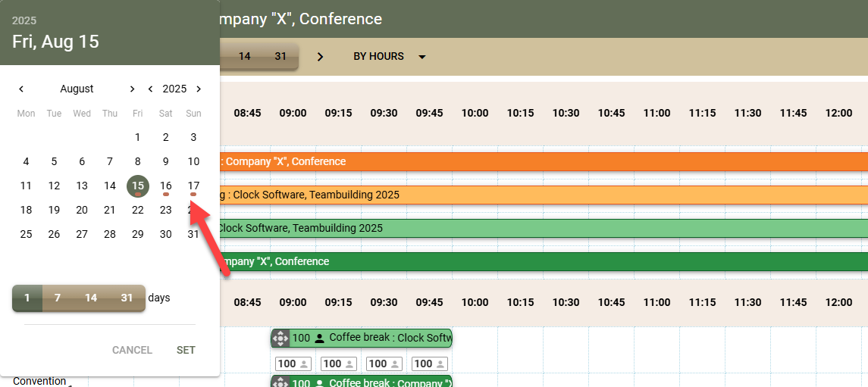The width and height of the screenshot is (868, 387).
Task: Click the 12:00 header in upper timeline
Action: coord(838,114)
